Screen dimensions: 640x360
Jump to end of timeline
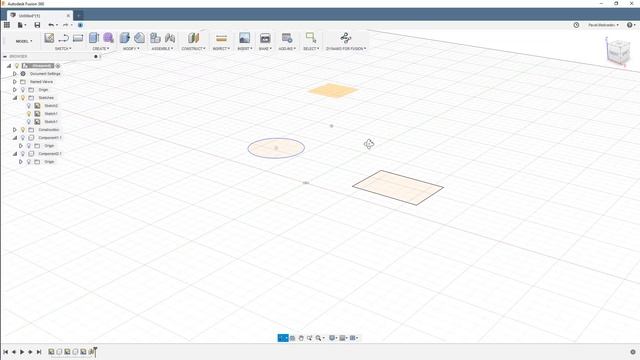pos(39,352)
